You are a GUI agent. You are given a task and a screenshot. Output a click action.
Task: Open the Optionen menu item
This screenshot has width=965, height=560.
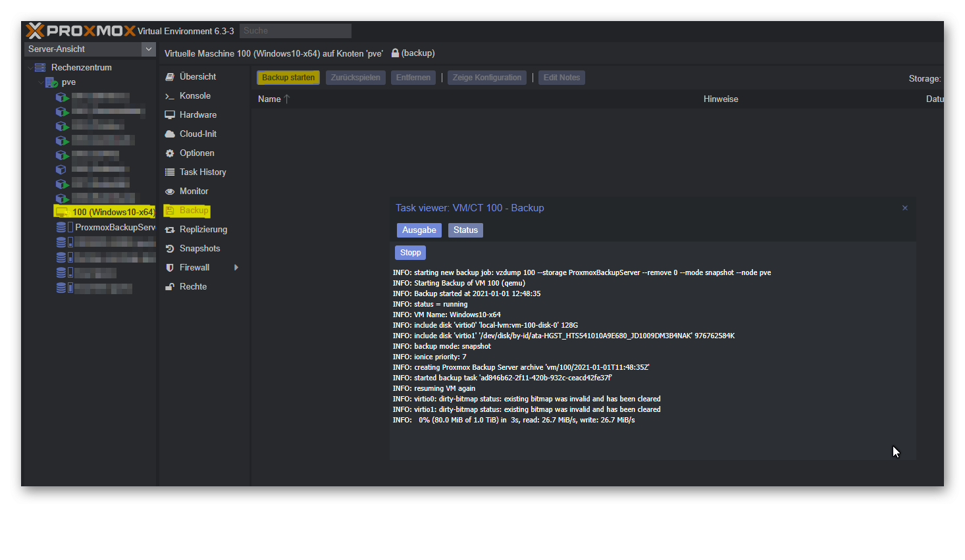tap(197, 153)
